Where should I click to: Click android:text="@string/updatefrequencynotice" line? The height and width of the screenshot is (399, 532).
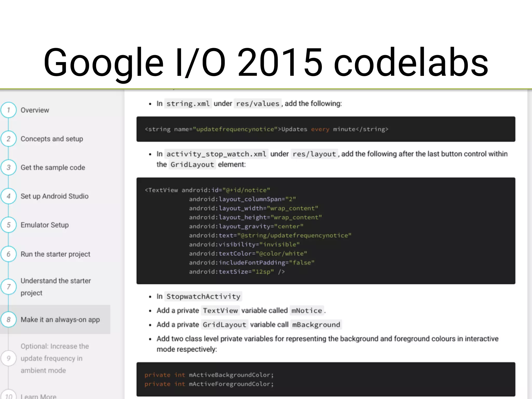click(270, 236)
